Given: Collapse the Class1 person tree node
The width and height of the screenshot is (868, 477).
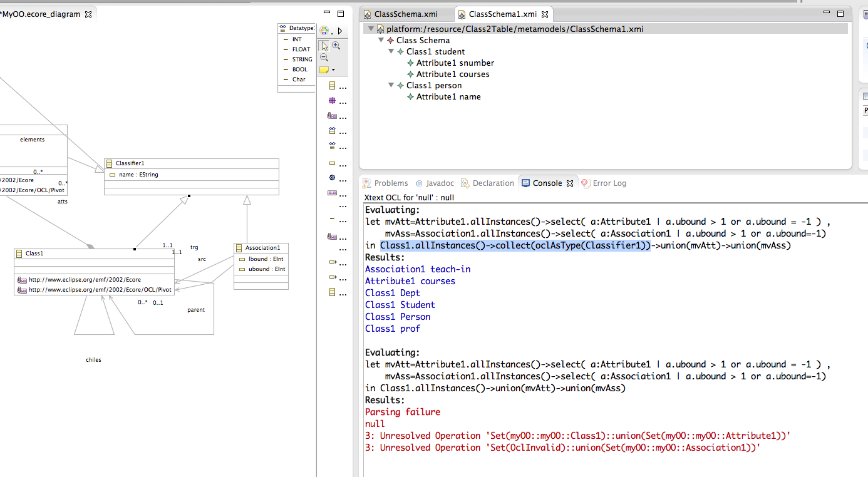Looking at the screenshot, I should click(392, 86).
